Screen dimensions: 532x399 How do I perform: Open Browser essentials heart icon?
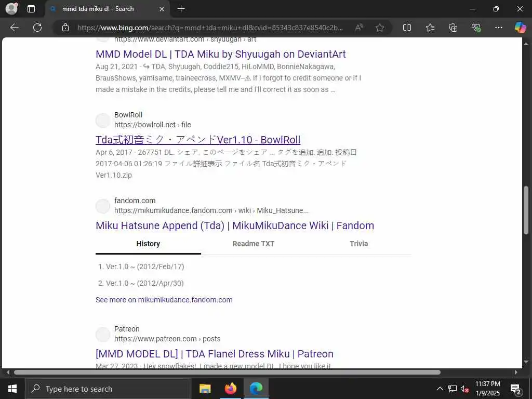[476, 28]
